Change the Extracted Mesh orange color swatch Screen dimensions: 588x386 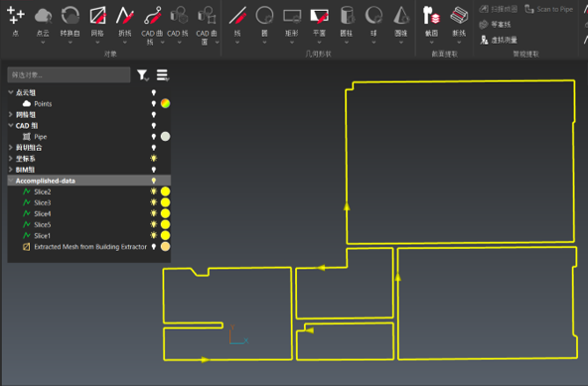point(165,247)
